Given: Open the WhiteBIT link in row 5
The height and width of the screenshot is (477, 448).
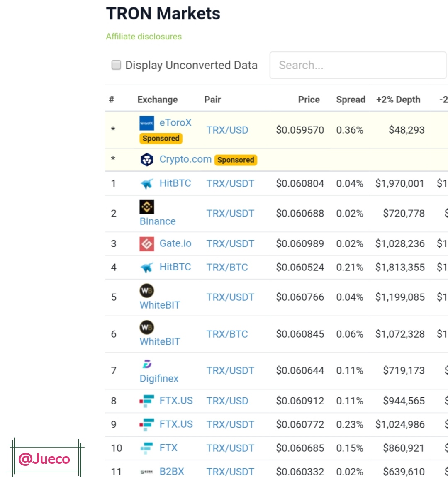Looking at the screenshot, I should (160, 305).
